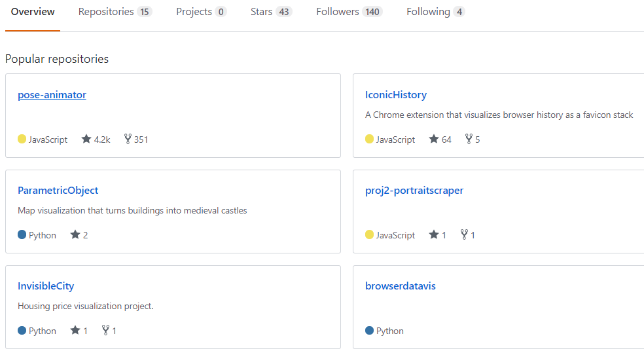Click IconicHistory's yellow JavaScript language dot
This screenshot has height=353, width=644.
click(x=369, y=139)
